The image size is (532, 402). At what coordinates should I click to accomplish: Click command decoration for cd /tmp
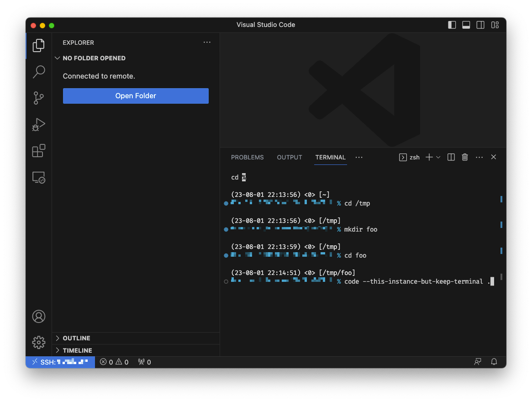point(226,203)
